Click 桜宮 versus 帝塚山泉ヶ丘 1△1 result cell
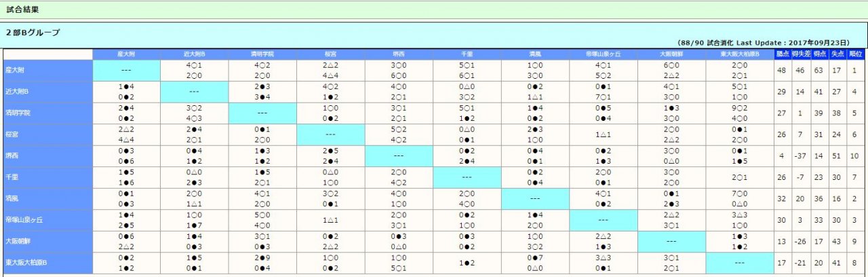This screenshot has width=868, height=277. point(603,134)
